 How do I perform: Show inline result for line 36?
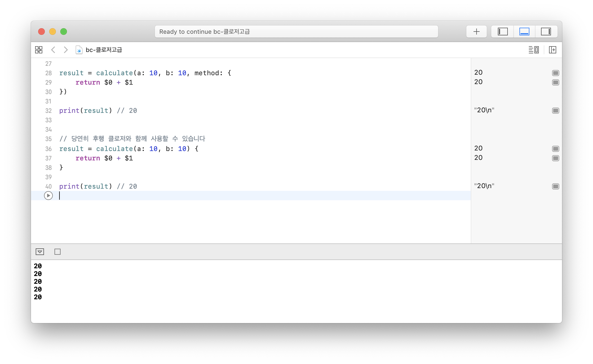point(555,149)
